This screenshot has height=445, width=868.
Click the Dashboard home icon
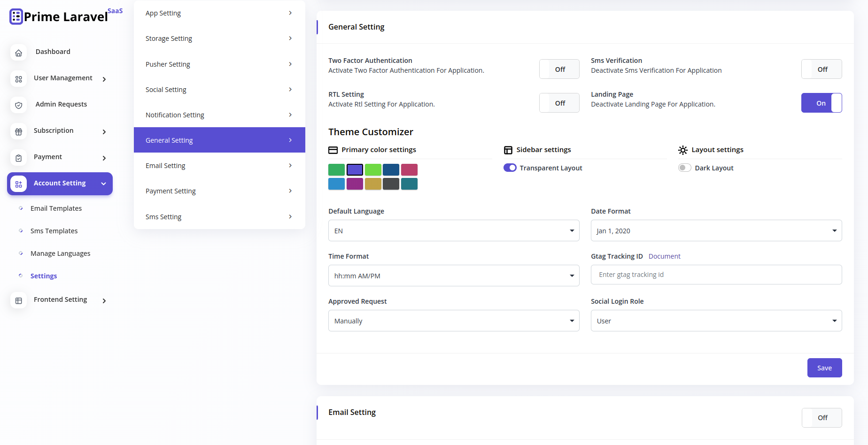[18, 53]
